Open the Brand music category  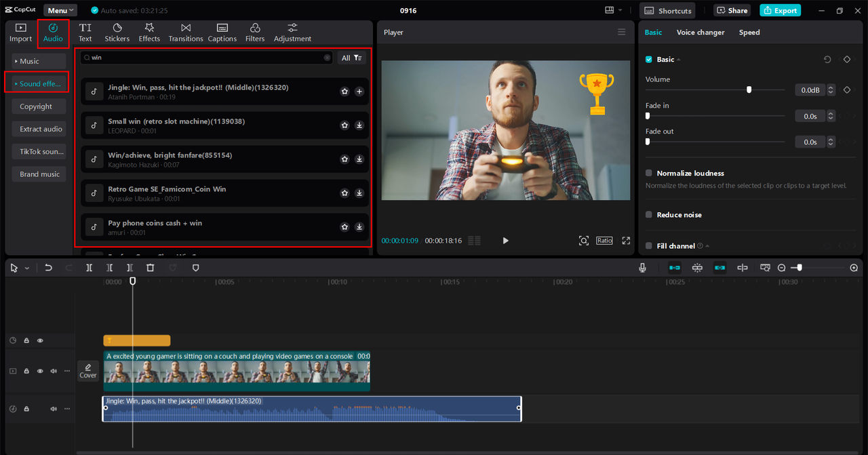point(39,174)
